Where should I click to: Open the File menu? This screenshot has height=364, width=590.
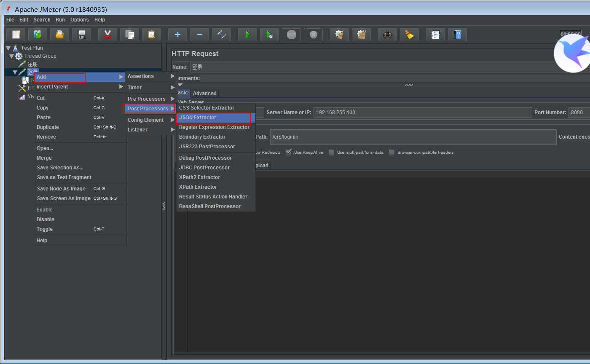pyautogui.click(x=10, y=20)
